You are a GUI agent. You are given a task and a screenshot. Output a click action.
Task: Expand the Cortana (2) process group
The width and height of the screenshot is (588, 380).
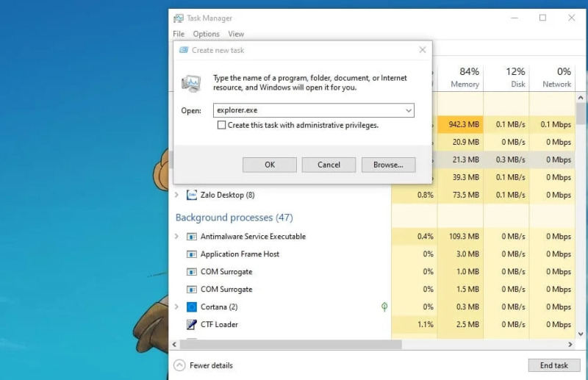pyautogui.click(x=176, y=306)
